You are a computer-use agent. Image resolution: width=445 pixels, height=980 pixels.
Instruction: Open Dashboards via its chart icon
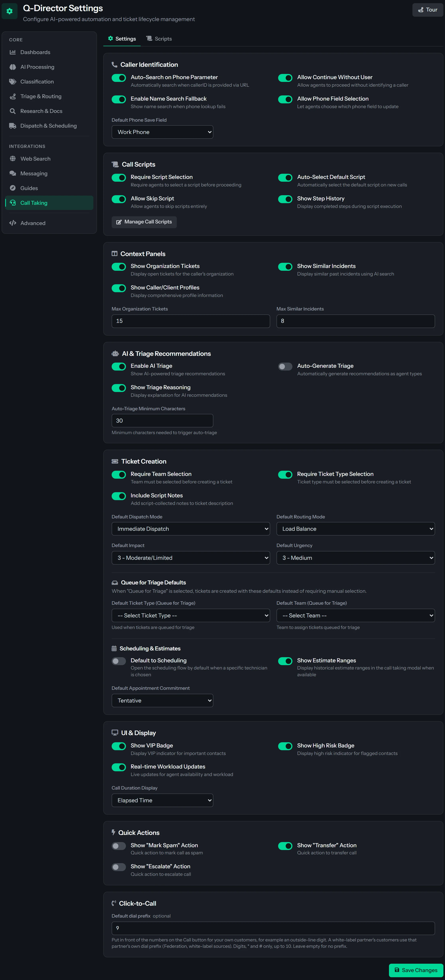[x=13, y=52]
